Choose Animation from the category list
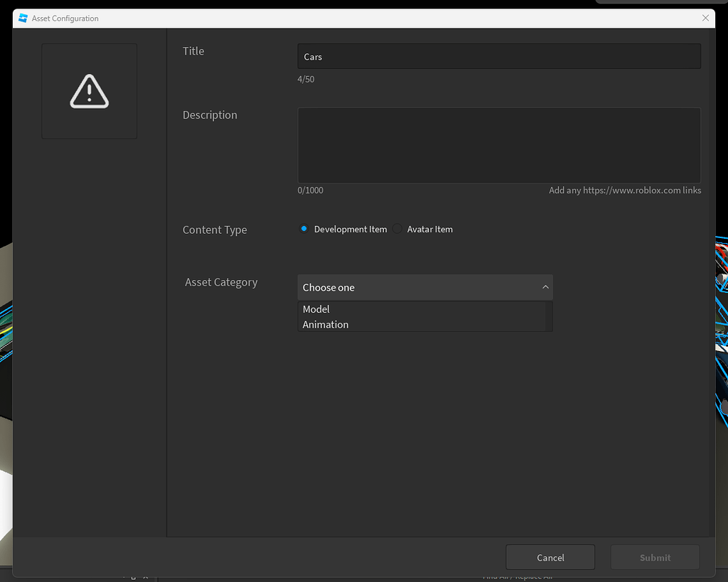 (326, 325)
